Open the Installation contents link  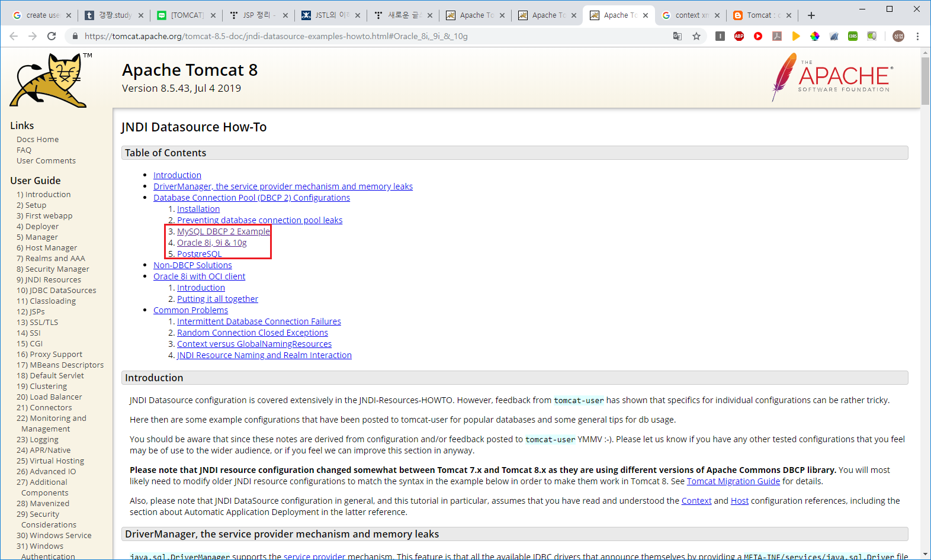coord(198,209)
